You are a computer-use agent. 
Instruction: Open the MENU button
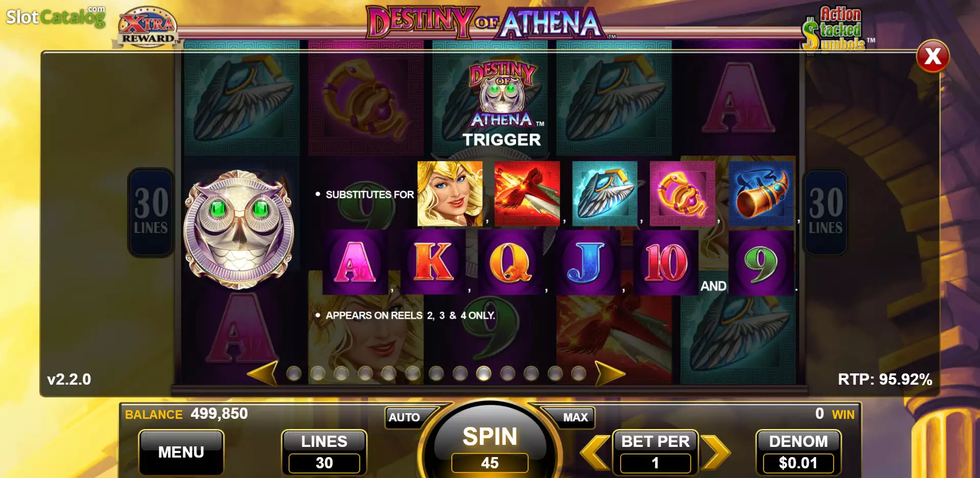click(181, 452)
